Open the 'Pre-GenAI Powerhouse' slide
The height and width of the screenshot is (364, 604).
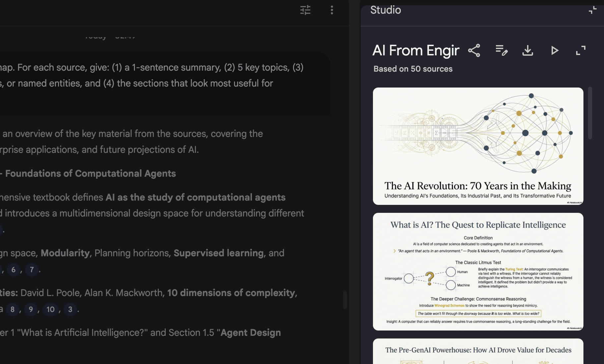[x=478, y=351]
